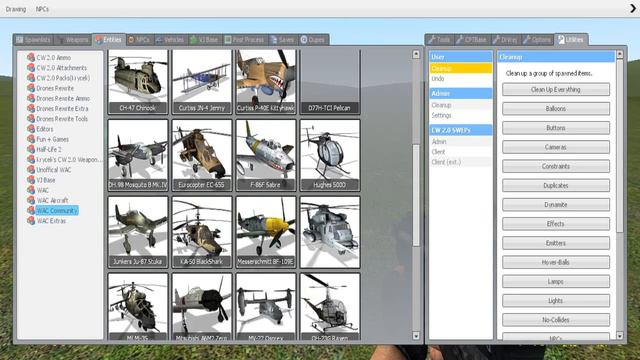Click the Lamps cleanup button
640x360 pixels.
(556, 281)
